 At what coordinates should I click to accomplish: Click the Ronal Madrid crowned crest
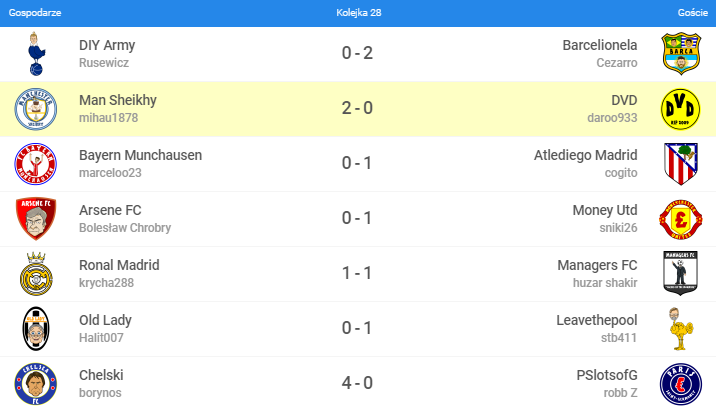tap(36, 274)
